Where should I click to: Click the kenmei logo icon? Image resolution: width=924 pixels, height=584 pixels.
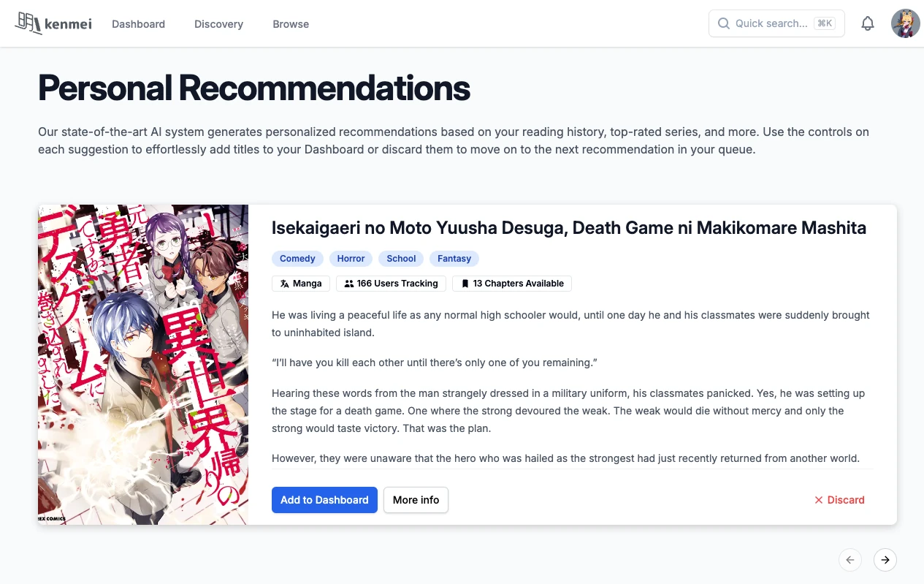pyautogui.click(x=28, y=23)
